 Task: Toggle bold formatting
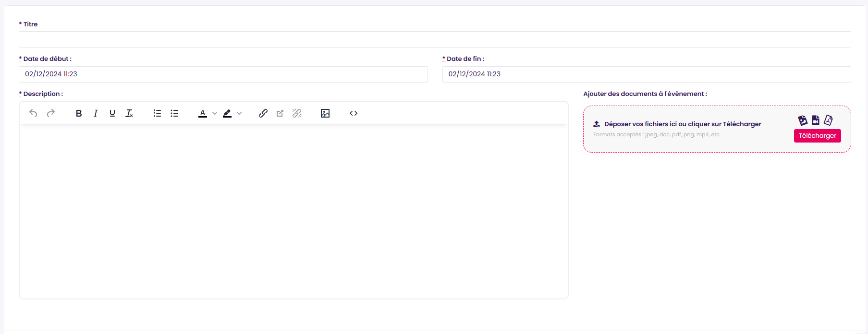[79, 113]
